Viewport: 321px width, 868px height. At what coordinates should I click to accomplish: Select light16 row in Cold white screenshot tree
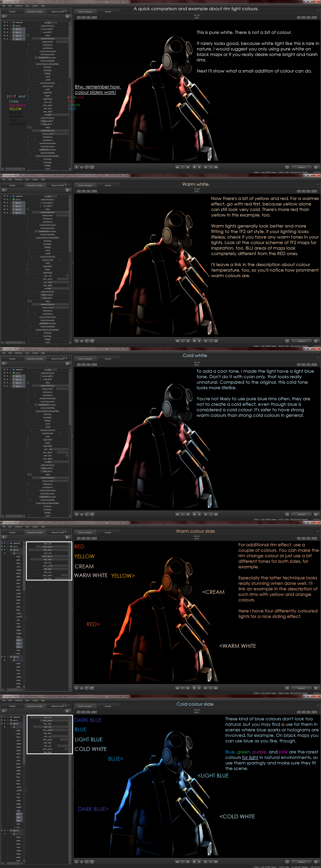tap(18, 383)
